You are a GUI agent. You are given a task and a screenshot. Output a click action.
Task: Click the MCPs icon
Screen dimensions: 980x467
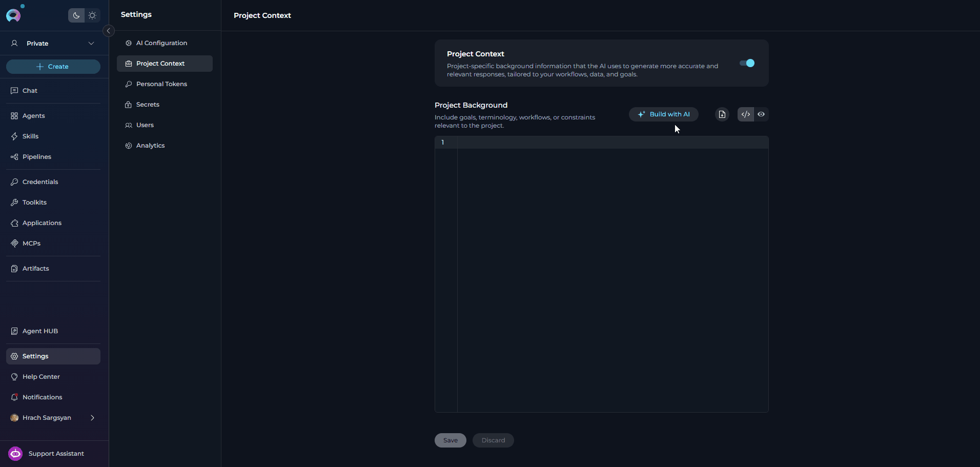coord(14,243)
